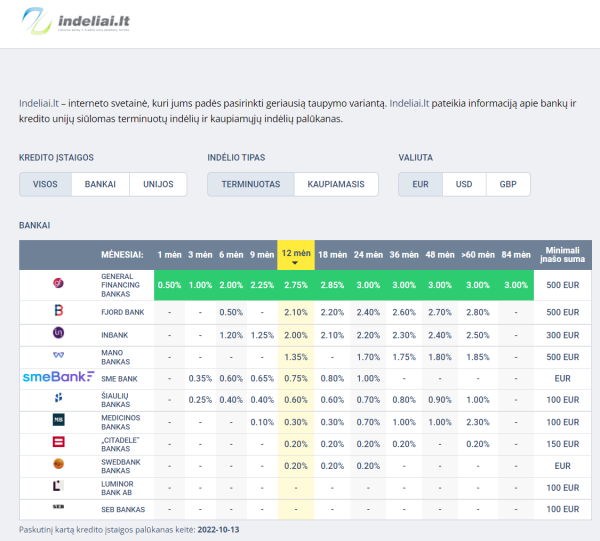Open Swedbank Bankas name link
This screenshot has width=600, height=541.
pyautogui.click(x=121, y=466)
